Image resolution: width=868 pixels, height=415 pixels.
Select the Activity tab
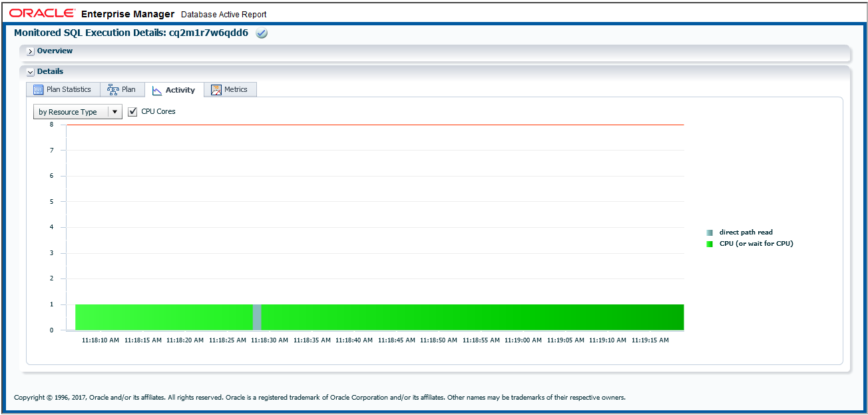coord(174,90)
